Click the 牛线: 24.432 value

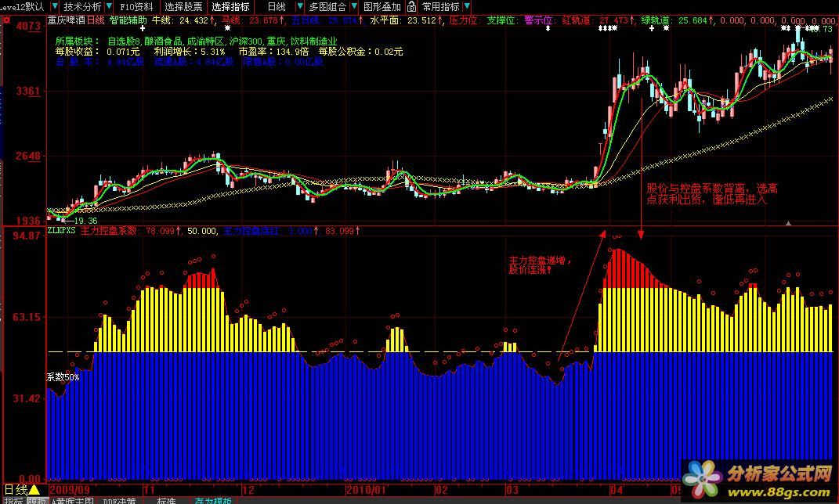tap(183, 20)
